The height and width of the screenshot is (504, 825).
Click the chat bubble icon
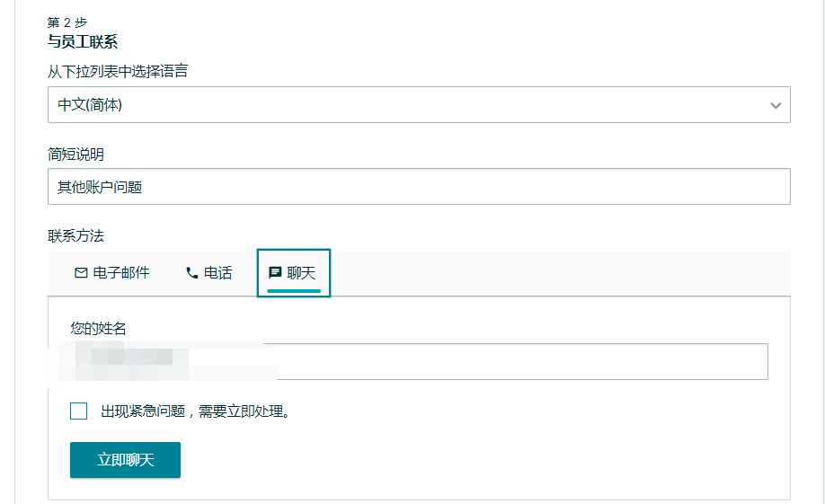click(x=275, y=272)
